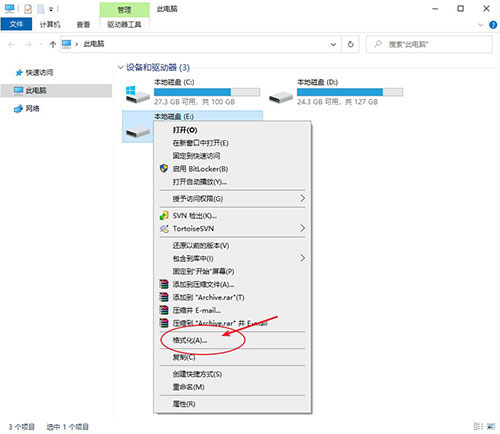Select the 本地磁盘 (C:) drive icon
Viewport: 500px width, 434px height.
point(137,94)
